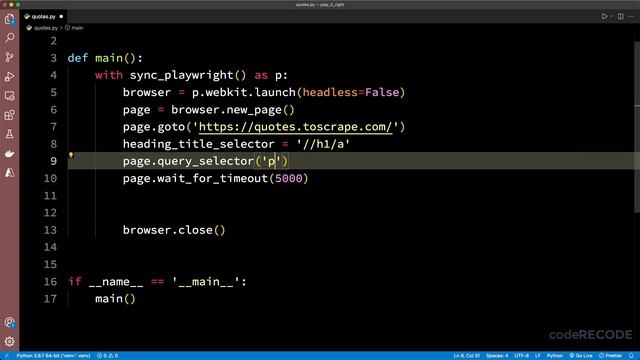Click line number 13 in the gutter
The image size is (640, 360).
(50, 230)
